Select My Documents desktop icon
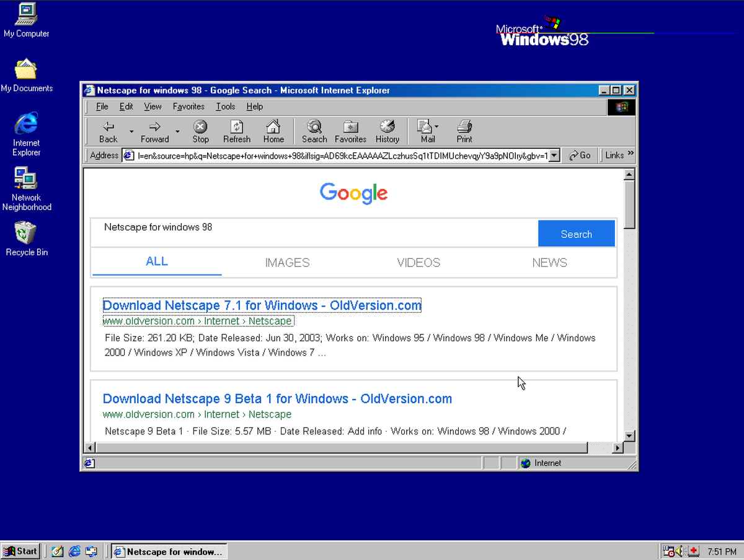This screenshot has width=744, height=560. point(26,76)
